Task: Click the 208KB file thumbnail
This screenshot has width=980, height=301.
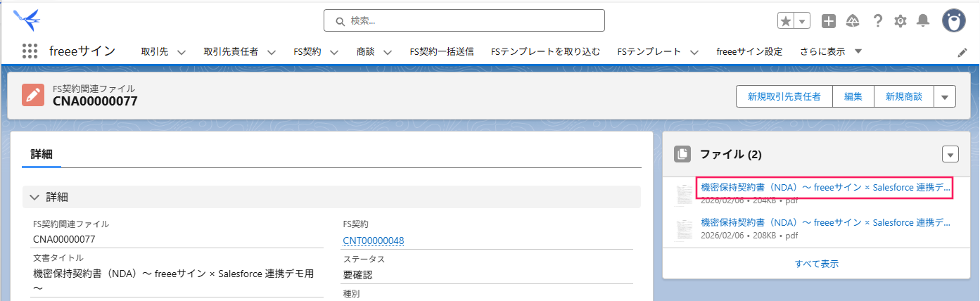Action: (684, 230)
